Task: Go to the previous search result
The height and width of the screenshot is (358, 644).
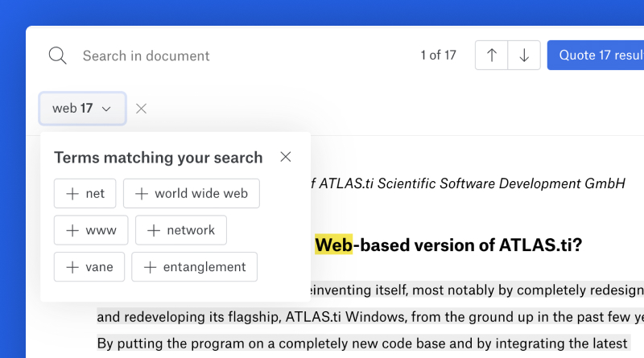Action: point(492,56)
